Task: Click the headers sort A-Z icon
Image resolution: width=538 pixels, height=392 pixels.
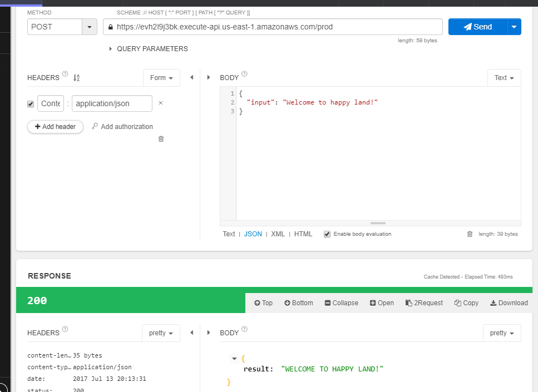Action: tap(77, 78)
